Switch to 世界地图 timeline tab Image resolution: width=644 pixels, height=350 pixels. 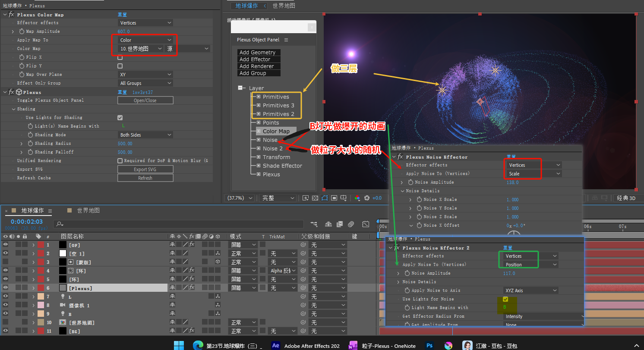[88, 210]
